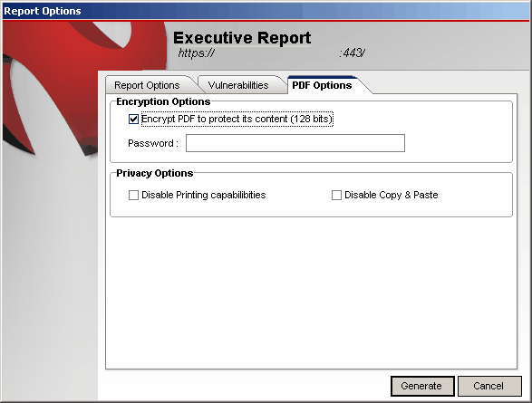Click the Generate button
Viewport: 532px width, 403px height.
pos(422,386)
